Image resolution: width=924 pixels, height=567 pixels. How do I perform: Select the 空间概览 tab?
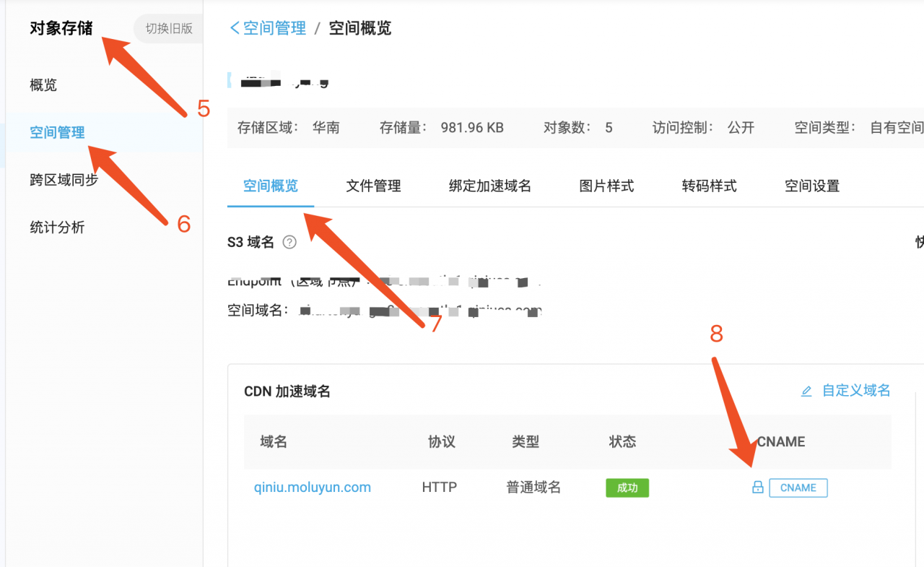(x=271, y=186)
